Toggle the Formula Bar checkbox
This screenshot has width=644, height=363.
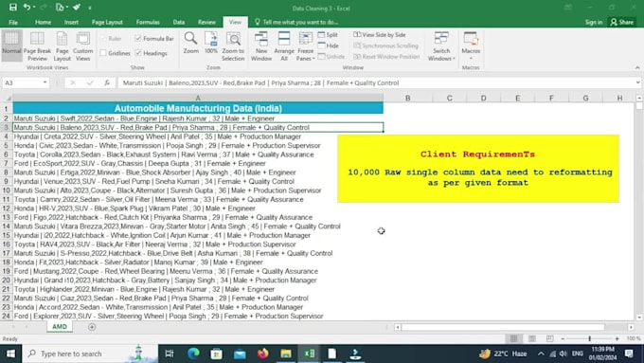[x=138, y=38]
